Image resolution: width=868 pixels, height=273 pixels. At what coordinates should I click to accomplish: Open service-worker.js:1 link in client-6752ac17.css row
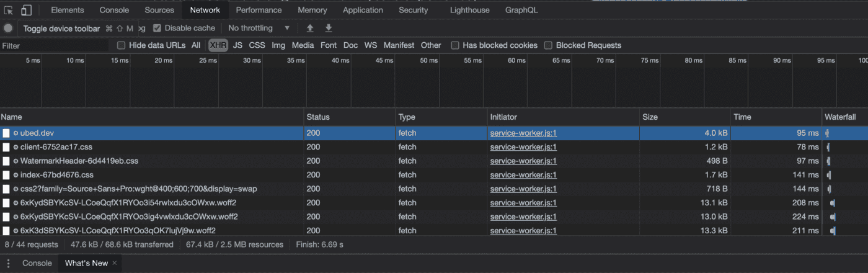pos(523,147)
